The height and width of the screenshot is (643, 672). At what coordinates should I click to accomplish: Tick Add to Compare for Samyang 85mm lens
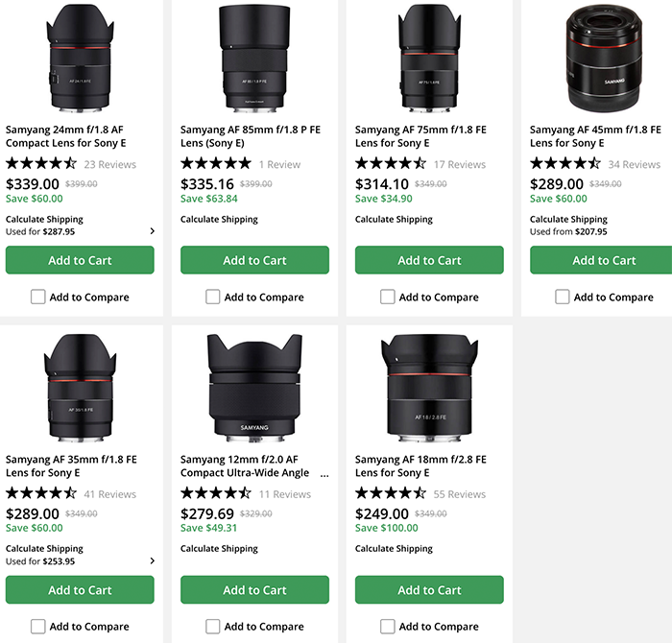[212, 298]
